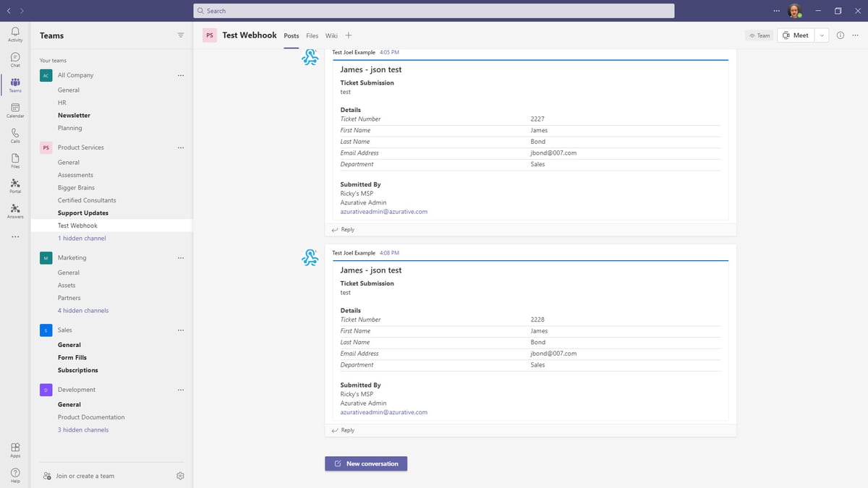Click your profile avatar

point(794,10)
